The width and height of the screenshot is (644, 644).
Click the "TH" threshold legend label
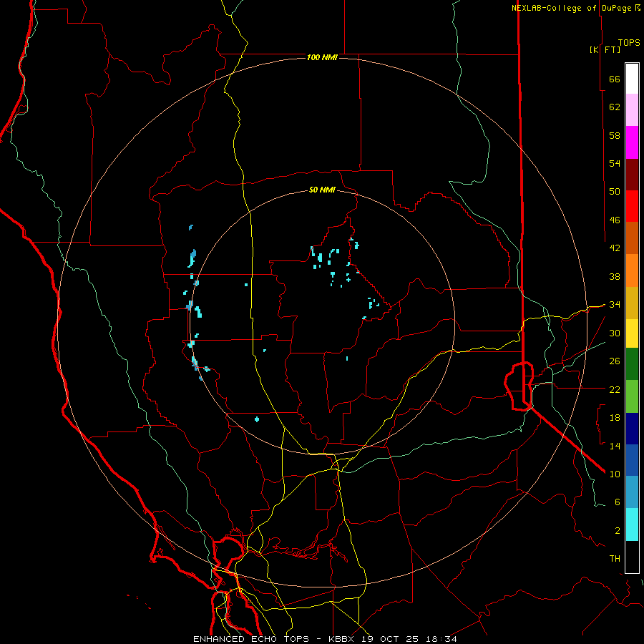pyautogui.click(x=615, y=559)
